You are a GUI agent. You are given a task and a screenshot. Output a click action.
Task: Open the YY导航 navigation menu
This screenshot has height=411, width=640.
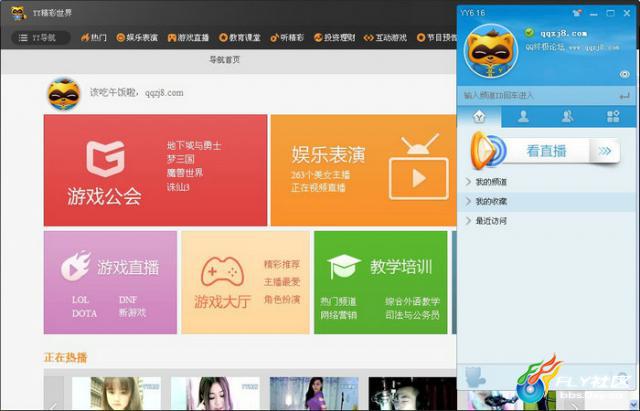(40, 38)
